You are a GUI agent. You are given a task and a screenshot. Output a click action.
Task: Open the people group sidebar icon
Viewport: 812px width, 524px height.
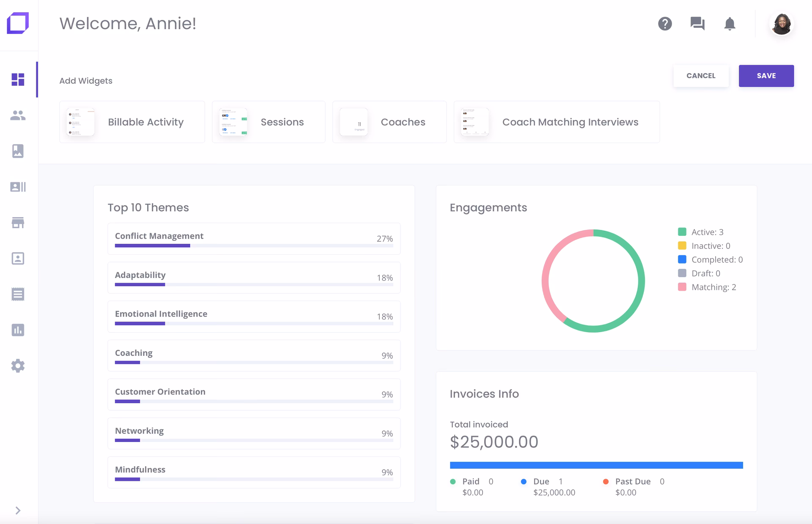[18, 115]
